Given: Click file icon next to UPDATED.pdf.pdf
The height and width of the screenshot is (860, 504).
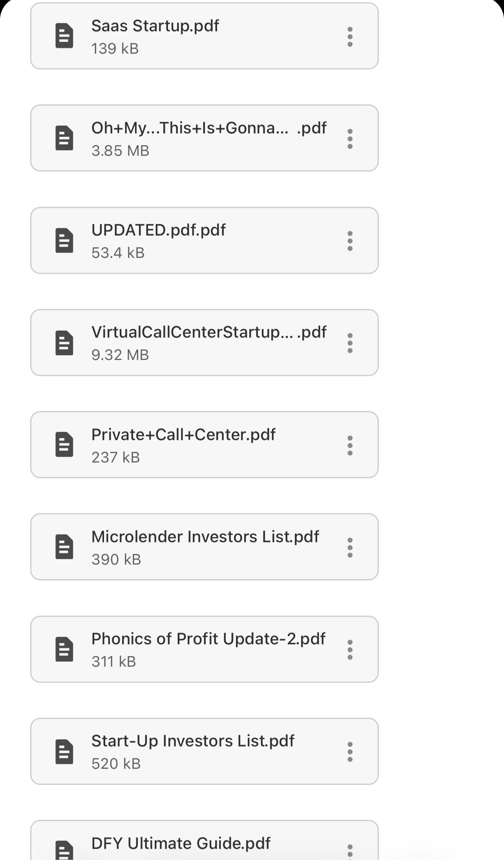Looking at the screenshot, I should coord(64,240).
